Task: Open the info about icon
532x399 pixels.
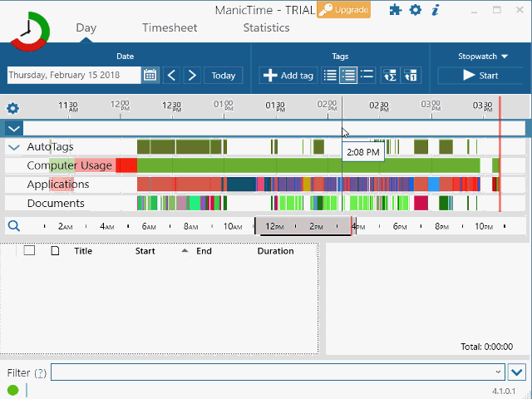Action: pos(436,10)
